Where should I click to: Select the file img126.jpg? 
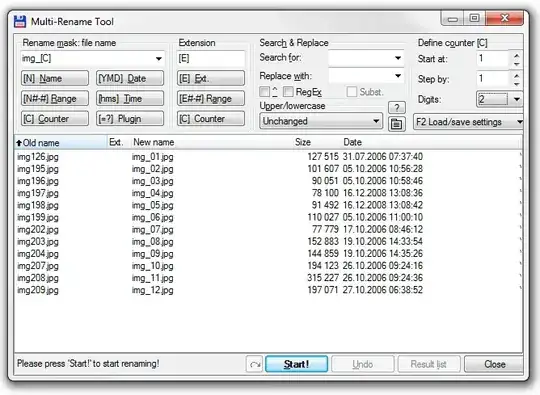[38, 157]
